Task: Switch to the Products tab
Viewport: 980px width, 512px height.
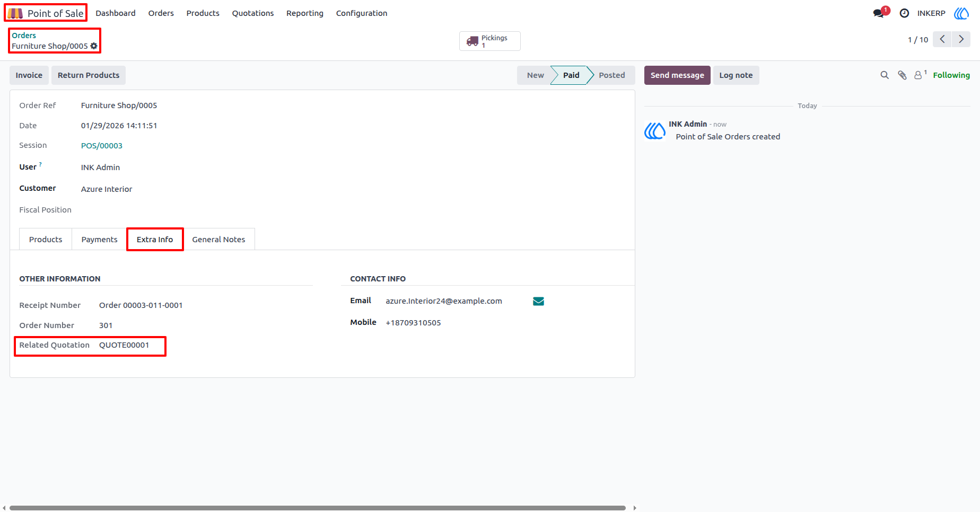Action: point(46,240)
